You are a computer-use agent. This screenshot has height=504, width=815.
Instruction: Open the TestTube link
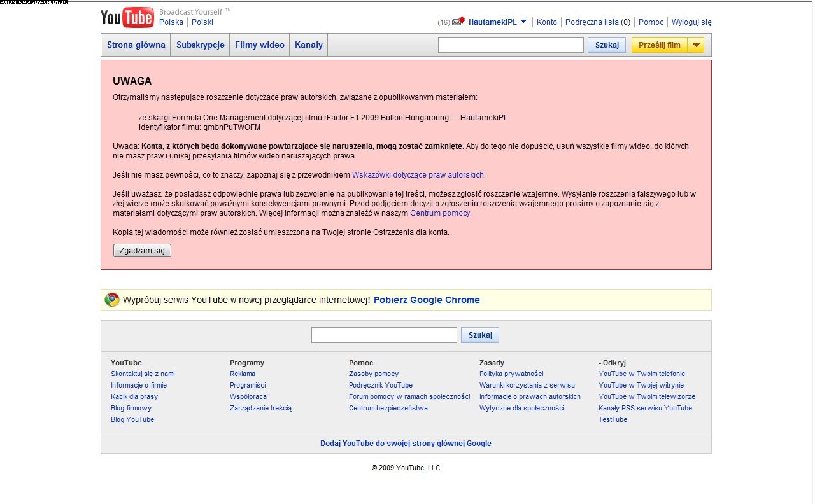point(613,419)
